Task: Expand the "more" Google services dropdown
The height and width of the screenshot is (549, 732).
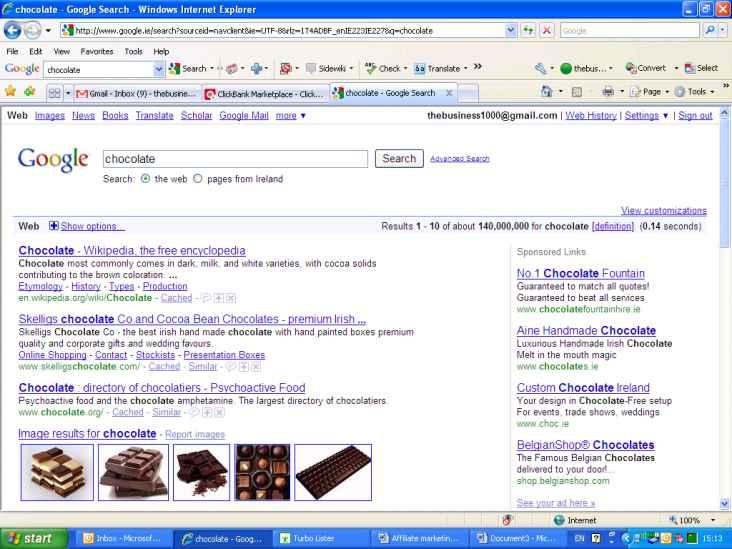Action: click(291, 116)
